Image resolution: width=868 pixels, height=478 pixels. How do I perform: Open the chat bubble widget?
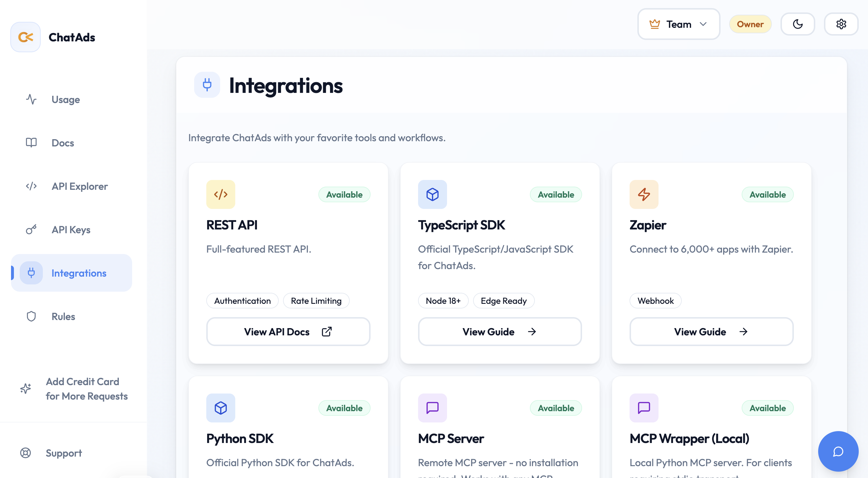coord(838,451)
